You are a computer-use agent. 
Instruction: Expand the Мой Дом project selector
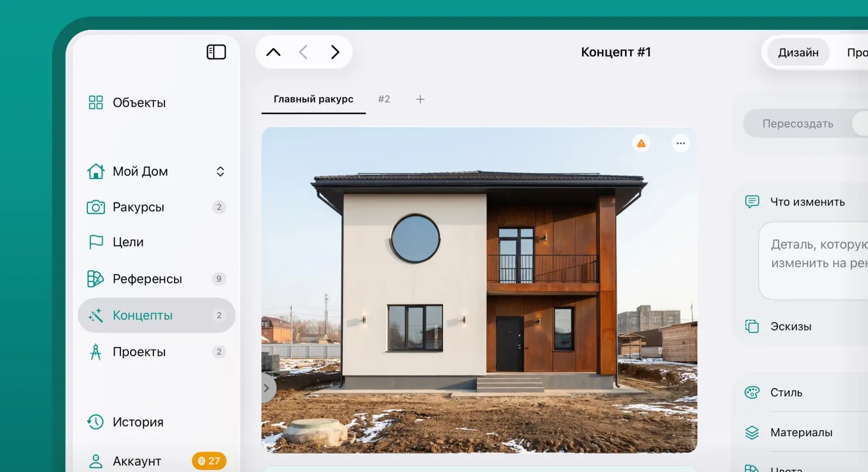click(220, 171)
